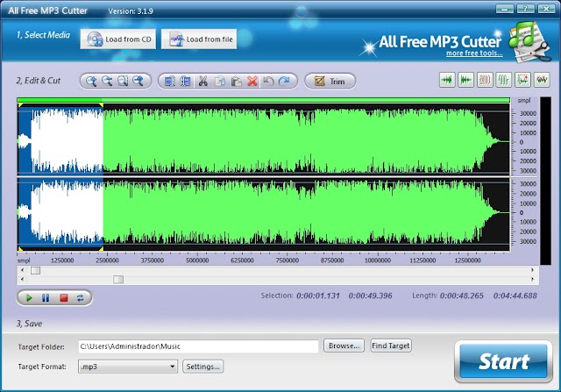Image resolution: width=561 pixels, height=392 pixels.
Task: Click the Trim button
Action: click(330, 82)
